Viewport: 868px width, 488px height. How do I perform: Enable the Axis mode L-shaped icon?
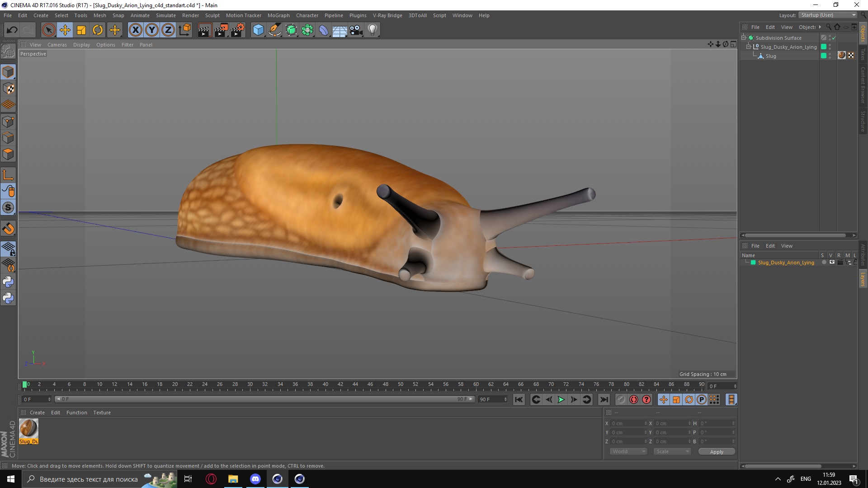point(8,175)
